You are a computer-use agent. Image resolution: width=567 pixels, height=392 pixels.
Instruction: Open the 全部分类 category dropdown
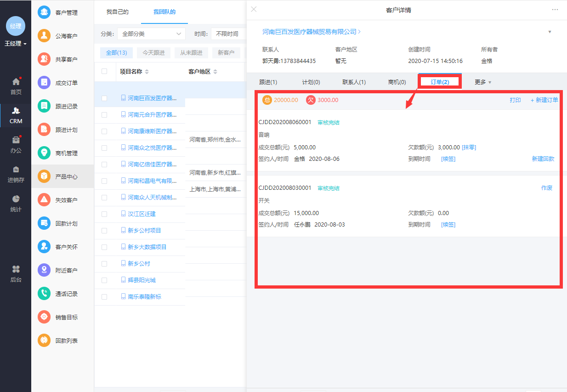[151, 34]
